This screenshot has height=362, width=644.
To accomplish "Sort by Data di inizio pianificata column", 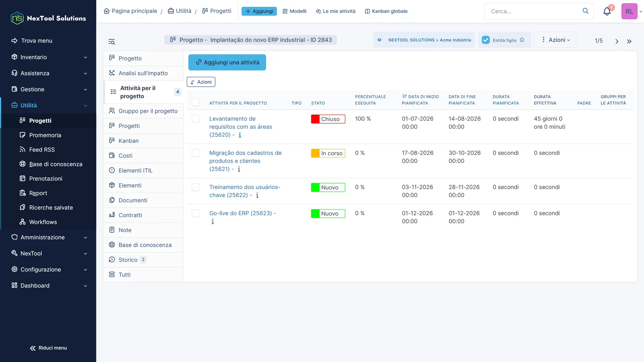I will click(x=420, y=100).
